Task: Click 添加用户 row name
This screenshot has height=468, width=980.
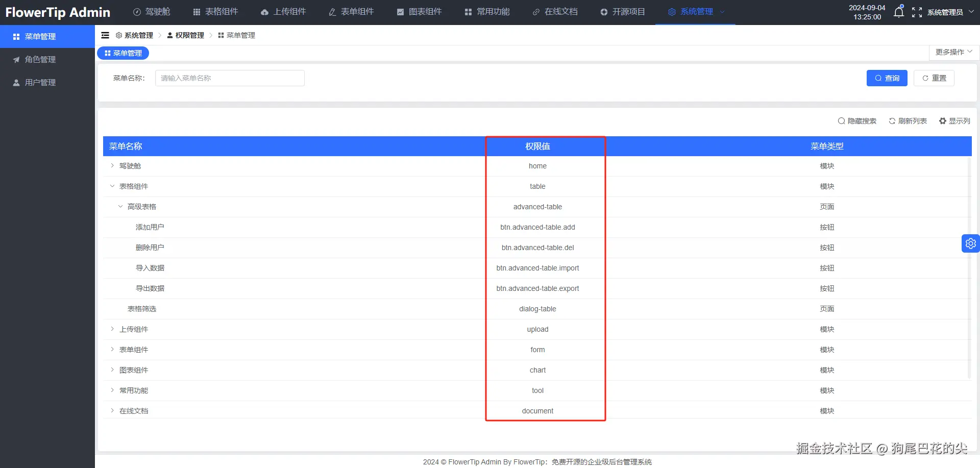Action: coord(150,227)
